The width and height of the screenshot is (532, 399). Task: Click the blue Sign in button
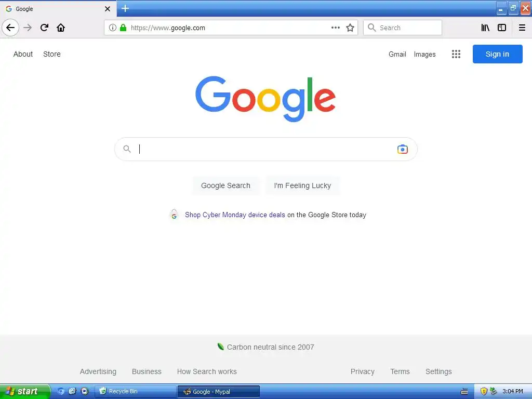[x=497, y=54]
